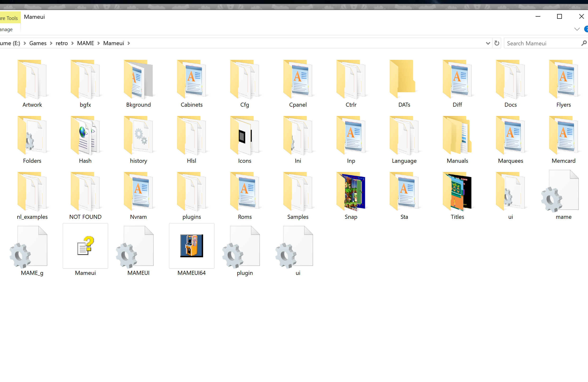Open the ui folder

[510, 196]
